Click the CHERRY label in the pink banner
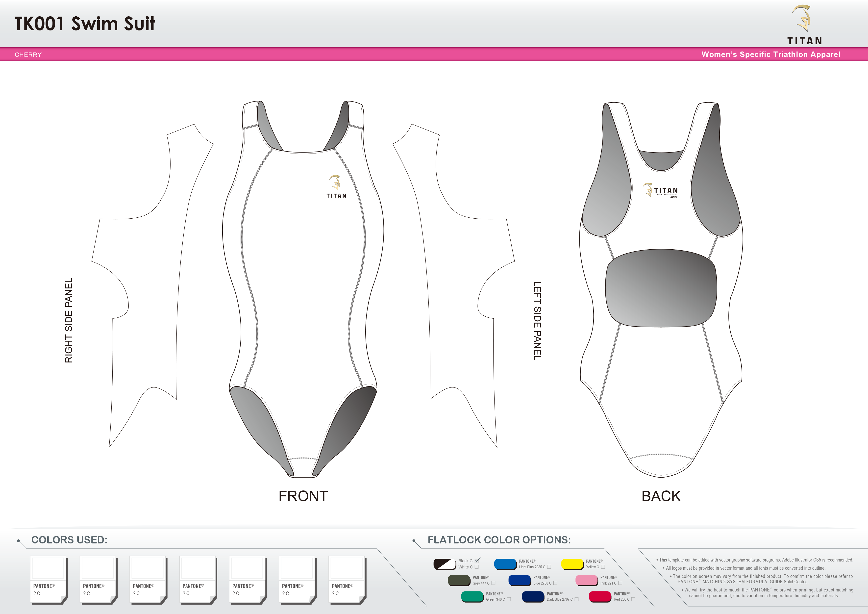The image size is (868, 614). click(x=28, y=55)
